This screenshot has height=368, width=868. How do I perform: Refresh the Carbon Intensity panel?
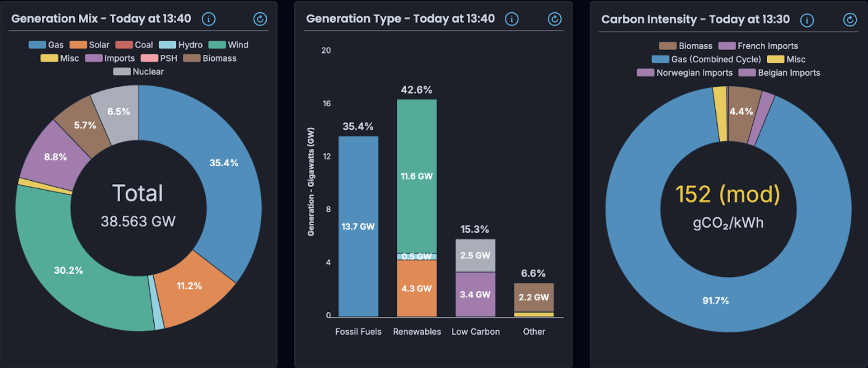pos(850,20)
